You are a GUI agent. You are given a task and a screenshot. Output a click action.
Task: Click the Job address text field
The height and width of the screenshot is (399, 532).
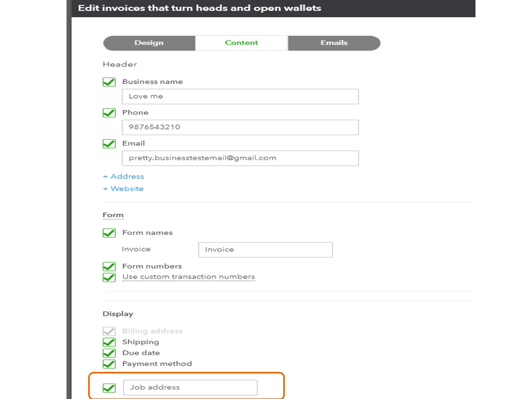pos(190,388)
